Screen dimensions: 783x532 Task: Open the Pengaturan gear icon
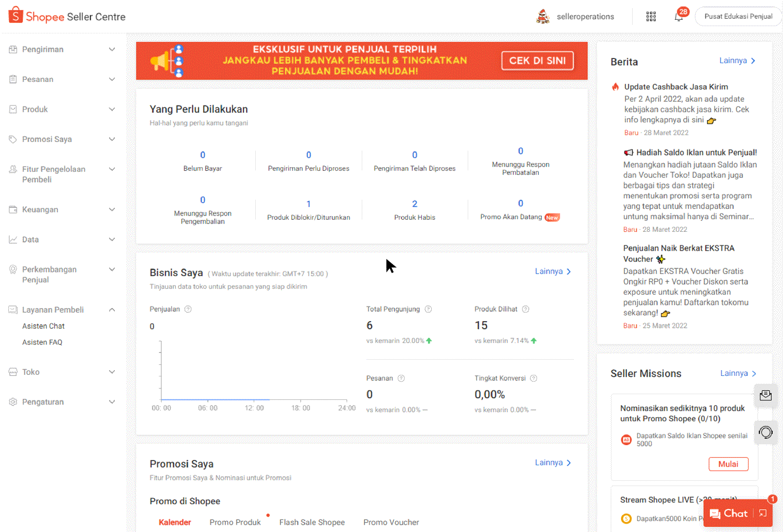13,401
